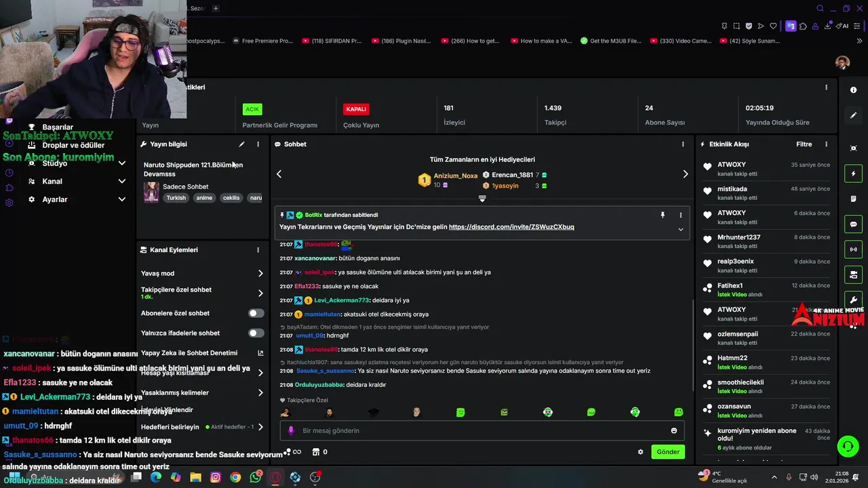Click Filtre in Etkinlik Akışı
The image size is (868, 488).
click(x=804, y=144)
